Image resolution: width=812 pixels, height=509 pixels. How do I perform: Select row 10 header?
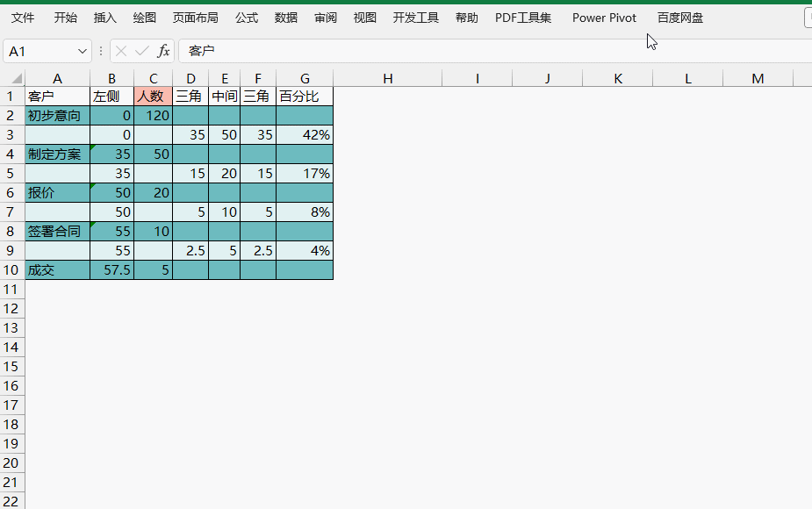point(11,269)
